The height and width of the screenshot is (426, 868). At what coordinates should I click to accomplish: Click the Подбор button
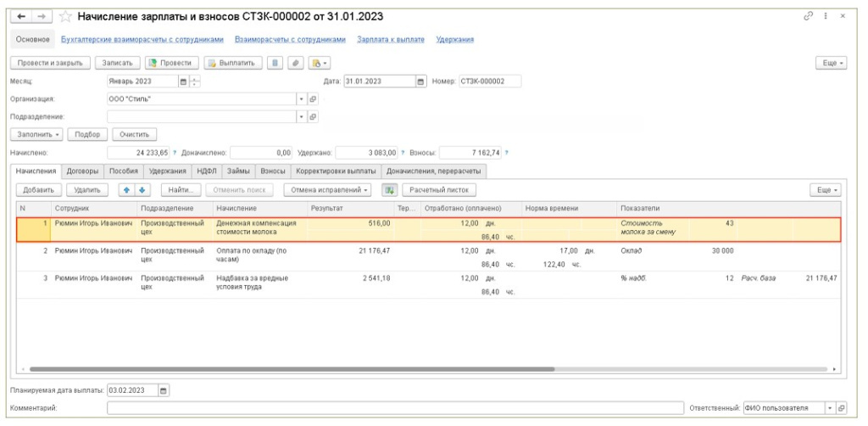point(87,134)
